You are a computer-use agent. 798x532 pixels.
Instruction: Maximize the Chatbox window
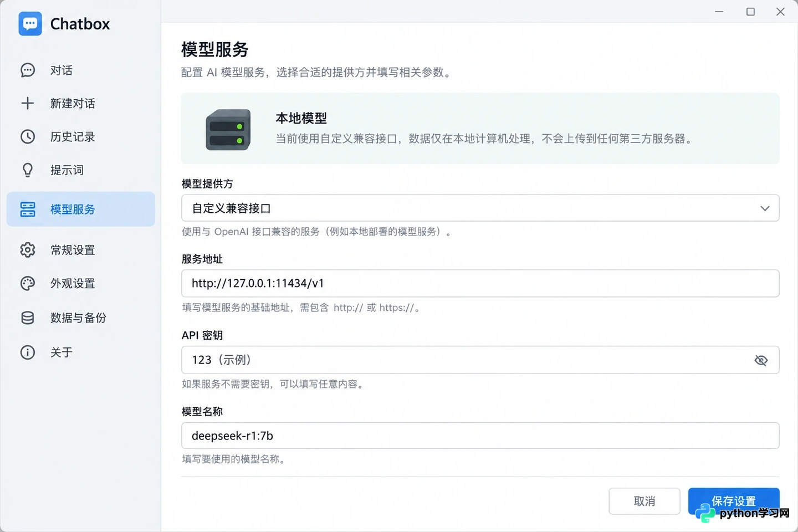pos(750,12)
